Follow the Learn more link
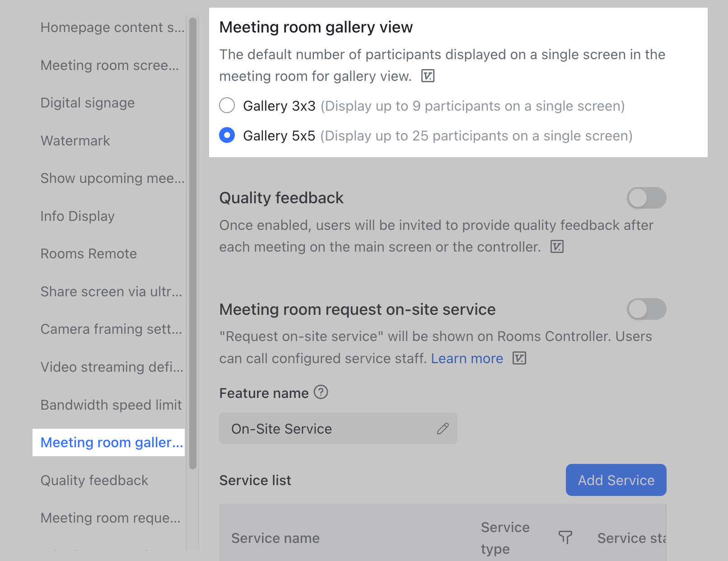This screenshot has height=561, width=728. coord(467,358)
